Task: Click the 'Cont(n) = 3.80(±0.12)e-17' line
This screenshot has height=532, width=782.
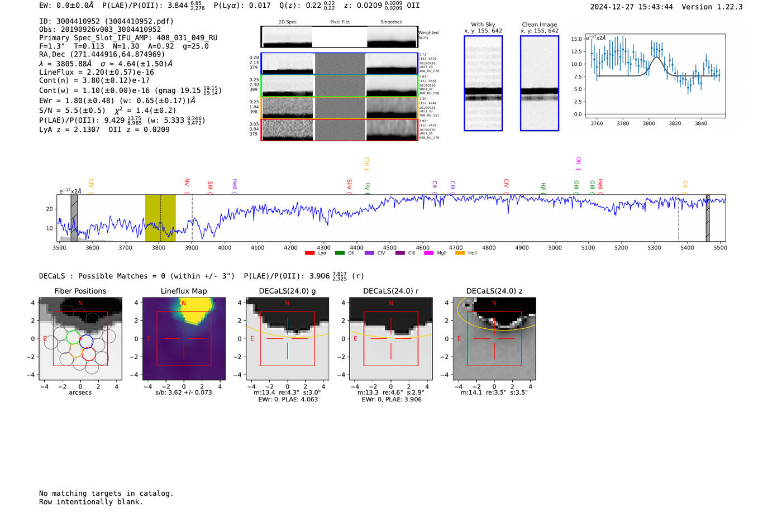Action: pos(94,80)
